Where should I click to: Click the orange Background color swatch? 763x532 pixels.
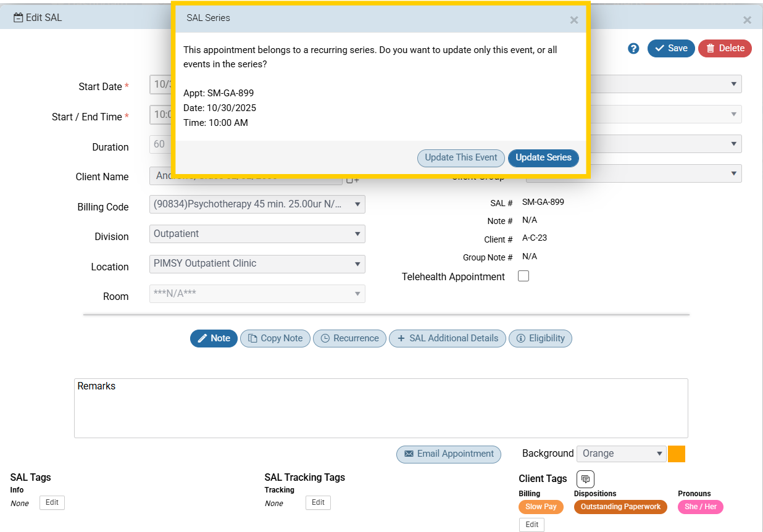point(676,454)
